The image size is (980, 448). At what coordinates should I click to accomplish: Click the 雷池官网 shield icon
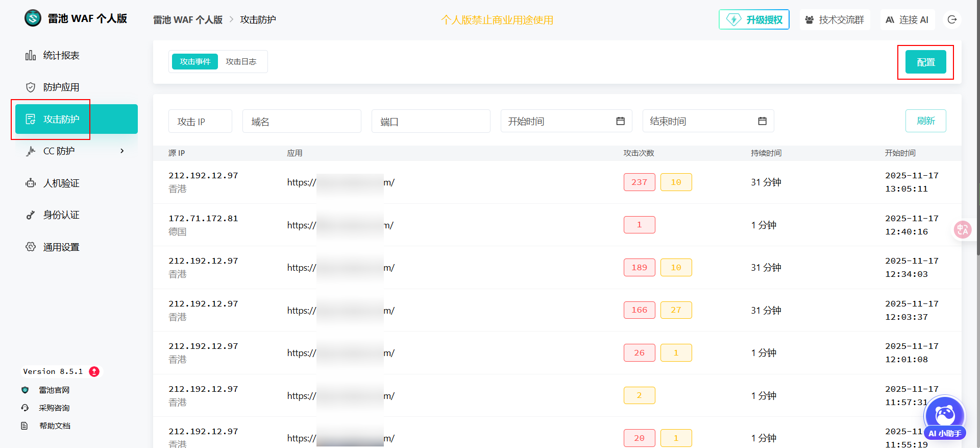[x=25, y=390]
